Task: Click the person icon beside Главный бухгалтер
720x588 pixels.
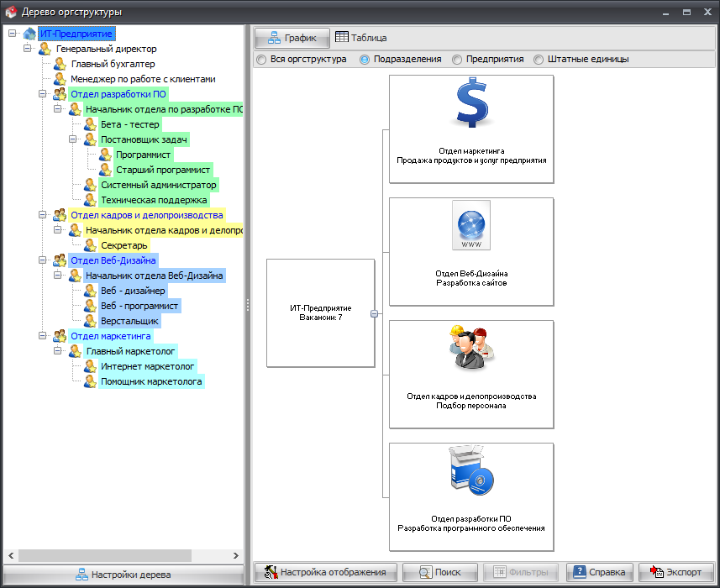Action: point(60,64)
